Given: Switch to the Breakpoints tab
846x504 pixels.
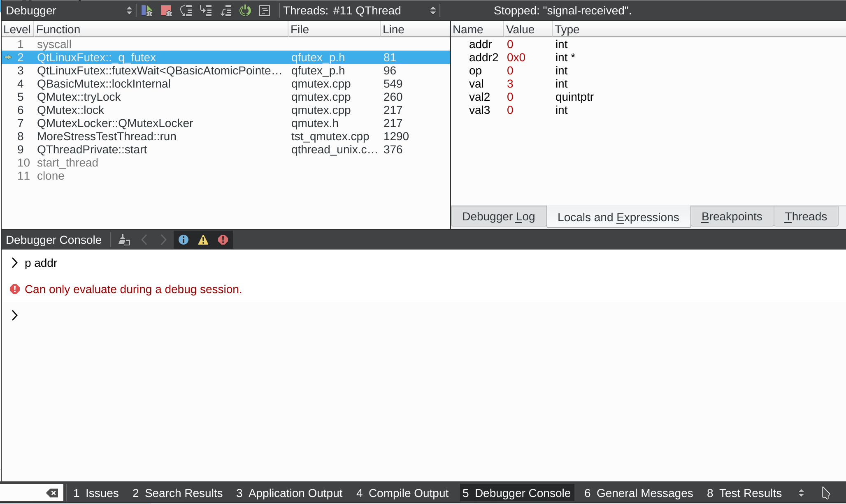Looking at the screenshot, I should tap(732, 217).
